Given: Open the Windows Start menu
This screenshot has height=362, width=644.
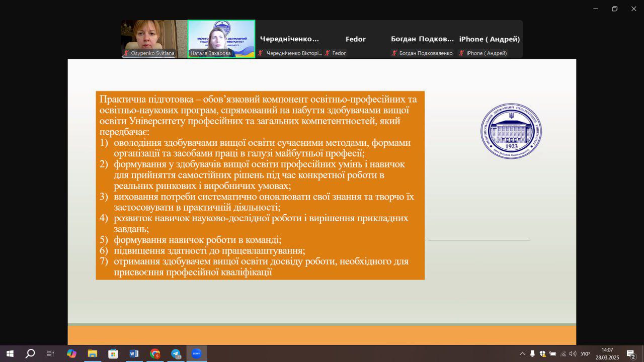Looking at the screenshot, I should coord(10,353).
